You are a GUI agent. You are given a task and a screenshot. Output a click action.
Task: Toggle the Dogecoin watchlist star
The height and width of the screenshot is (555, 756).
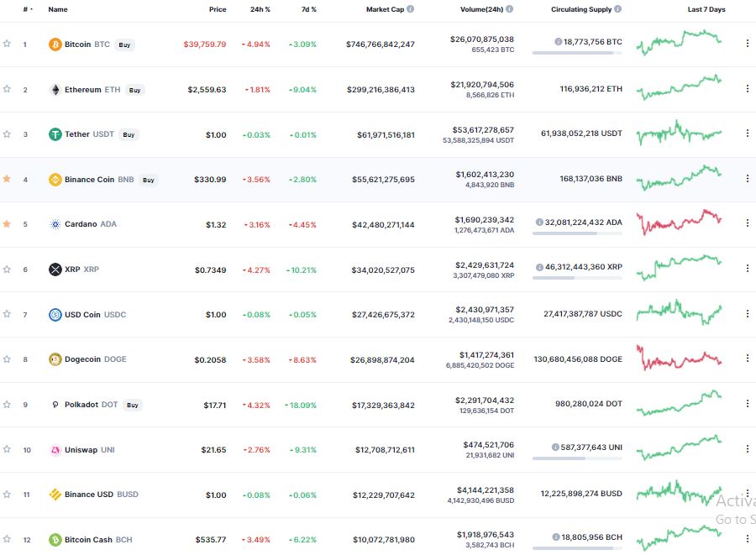click(x=7, y=359)
